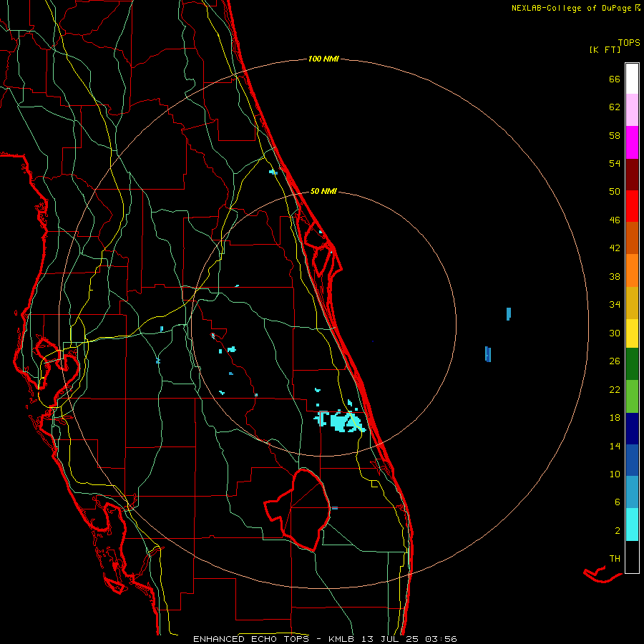Click the medium blue legend swatch
Viewport: 644px width, 644px height.
[632, 460]
